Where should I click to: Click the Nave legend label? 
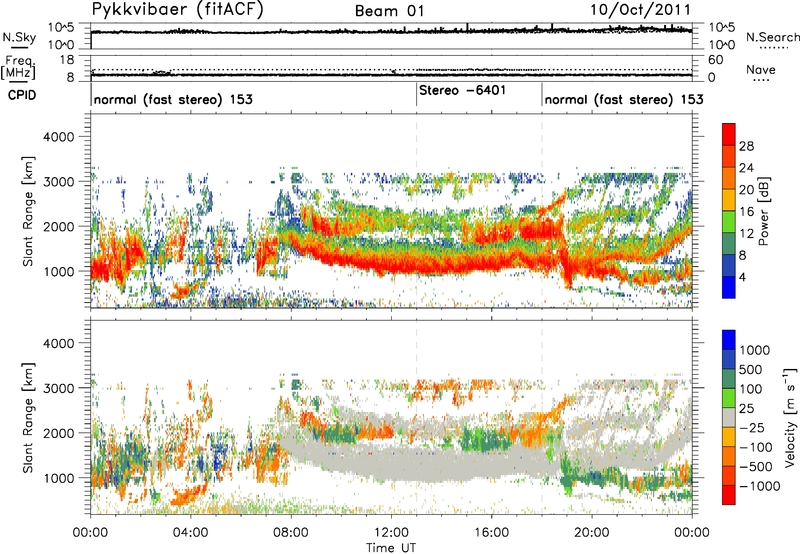point(761,69)
